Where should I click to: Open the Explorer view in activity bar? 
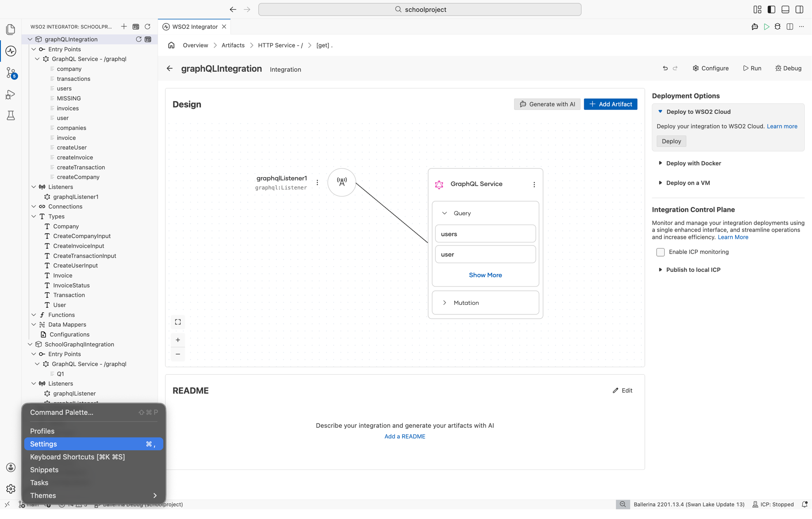point(11,29)
